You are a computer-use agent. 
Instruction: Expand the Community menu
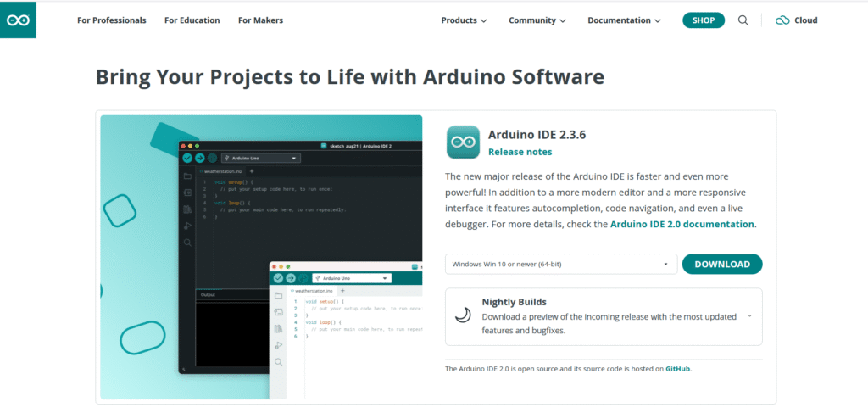click(537, 20)
